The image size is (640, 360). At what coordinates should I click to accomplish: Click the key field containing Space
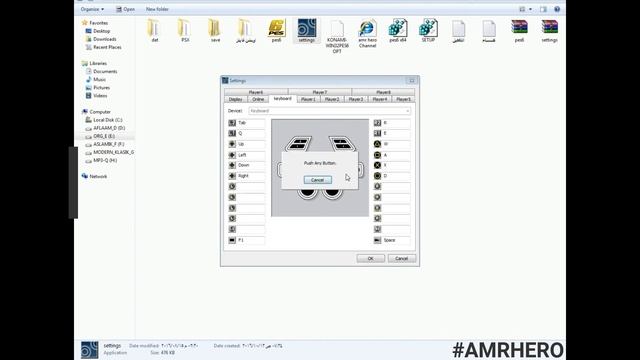(x=396, y=240)
